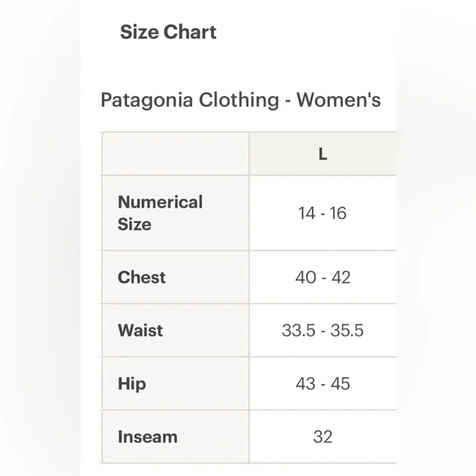The height and width of the screenshot is (476, 476).
Task: Click the word Chart in the heading
Action: click(x=190, y=32)
